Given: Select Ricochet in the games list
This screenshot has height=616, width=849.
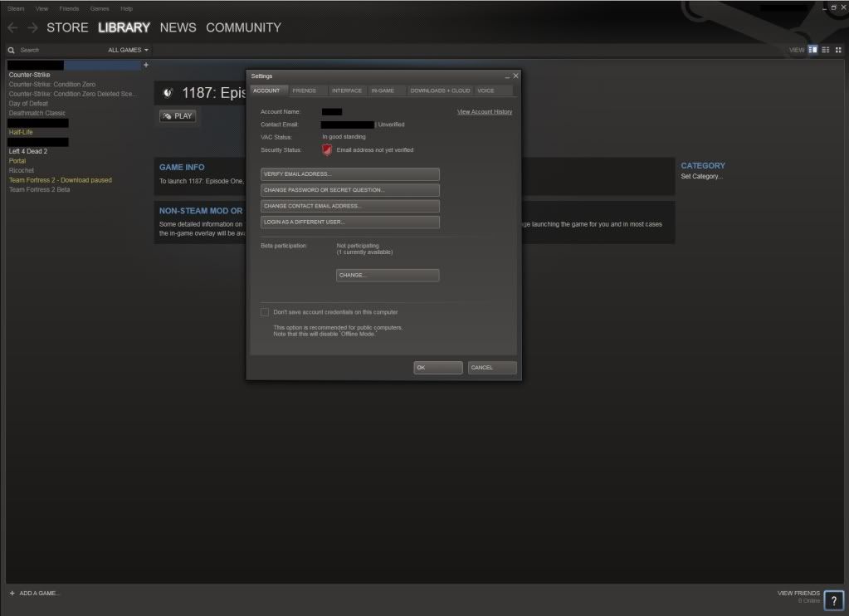Looking at the screenshot, I should [x=21, y=171].
